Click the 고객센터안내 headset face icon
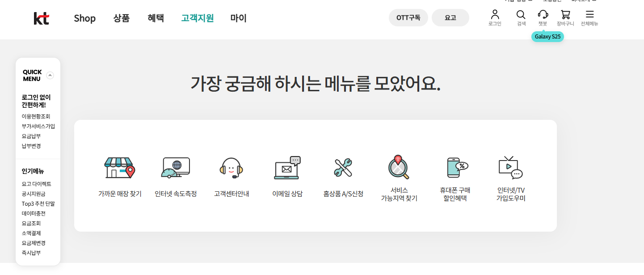644x275 pixels. coord(231,168)
